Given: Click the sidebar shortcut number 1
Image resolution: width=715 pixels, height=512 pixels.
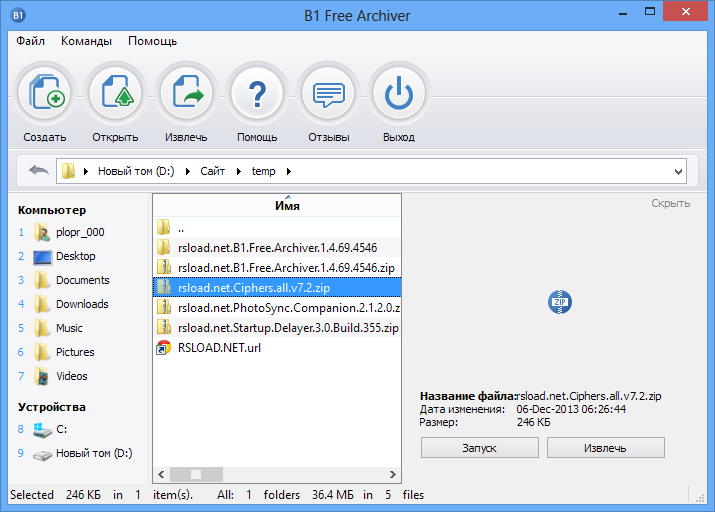Looking at the screenshot, I should (21, 233).
